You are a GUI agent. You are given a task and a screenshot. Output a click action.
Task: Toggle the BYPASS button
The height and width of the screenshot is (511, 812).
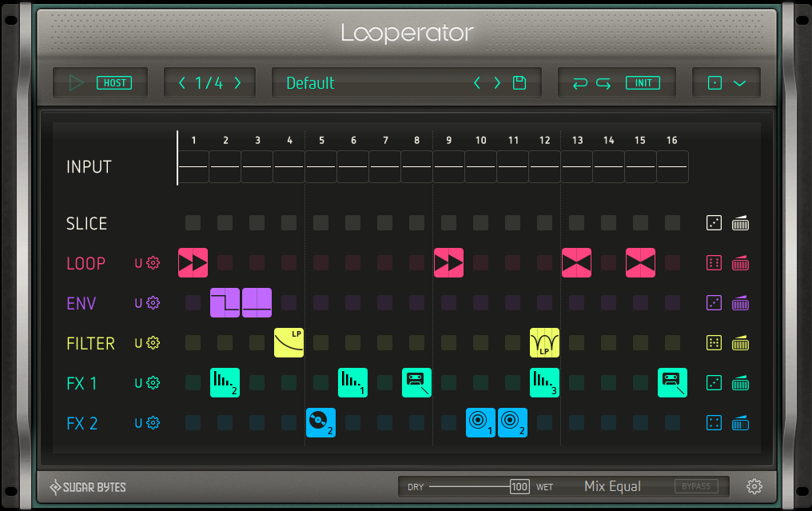pos(696,486)
